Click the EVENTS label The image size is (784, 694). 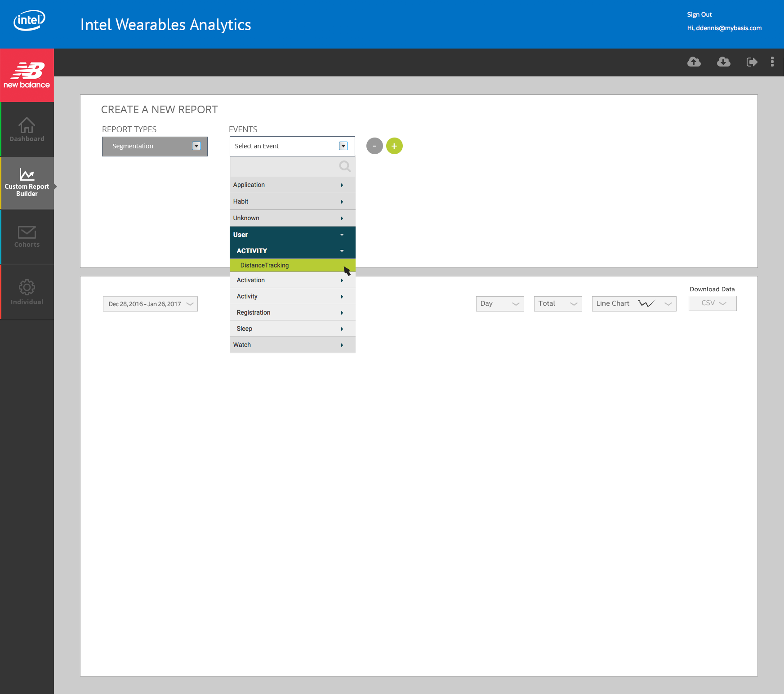pyautogui.click(x=243, y=129)
